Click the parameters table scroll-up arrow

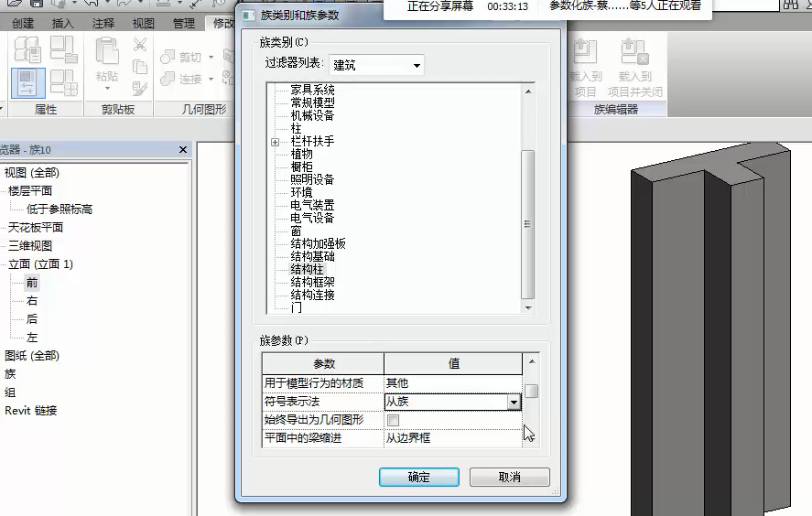[531, 361]
